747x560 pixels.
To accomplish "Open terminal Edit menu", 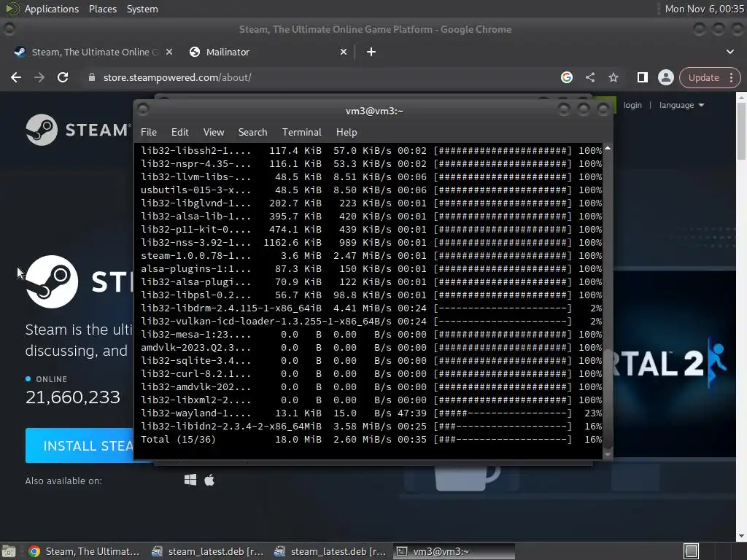I will (179, 133).
